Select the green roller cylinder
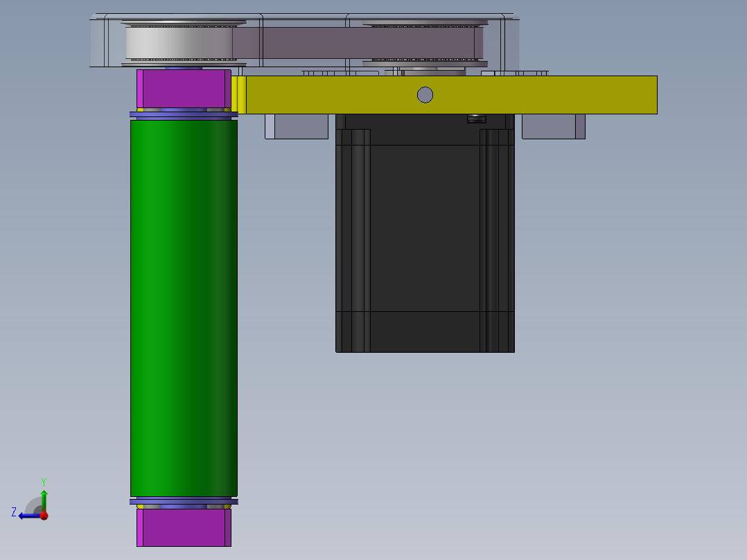 coord(184,308)
